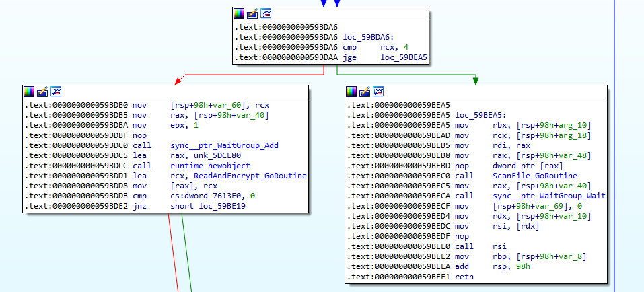Click pencil icon on the ScanFile_GoRoutine block
644x292 pixels.
click(365, 91)
